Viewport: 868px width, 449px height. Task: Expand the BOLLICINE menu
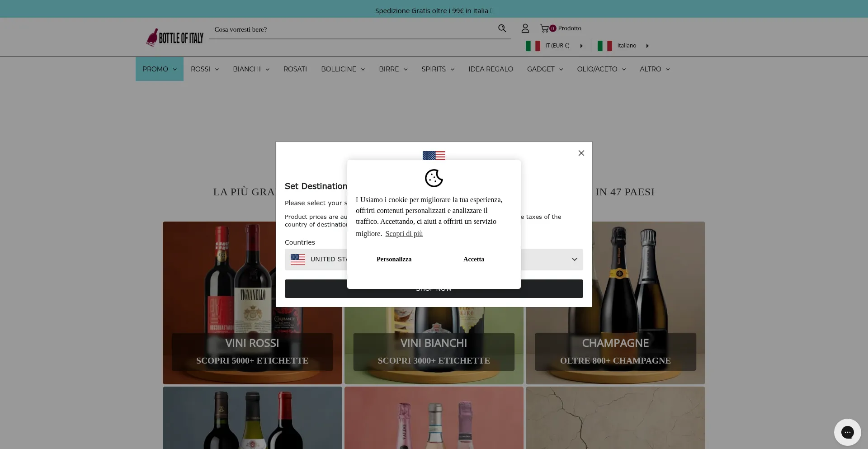[343, 69]
